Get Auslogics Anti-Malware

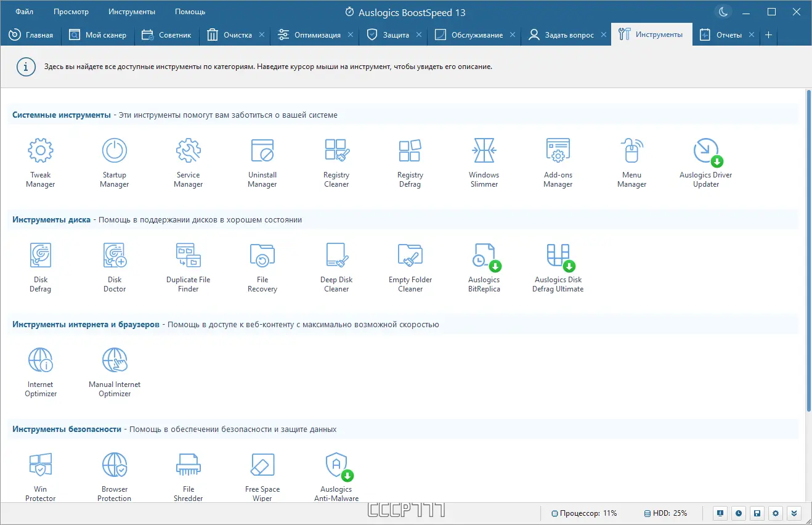coord(336,478)
